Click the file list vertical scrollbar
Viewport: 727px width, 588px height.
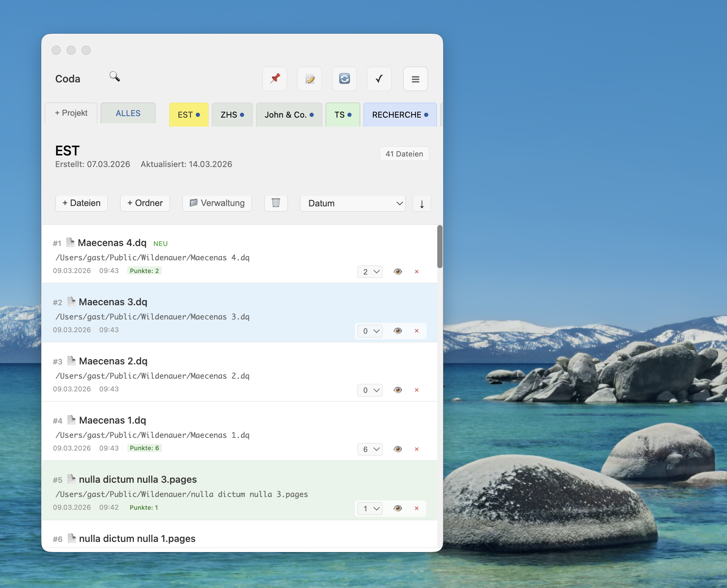(440, 246)
